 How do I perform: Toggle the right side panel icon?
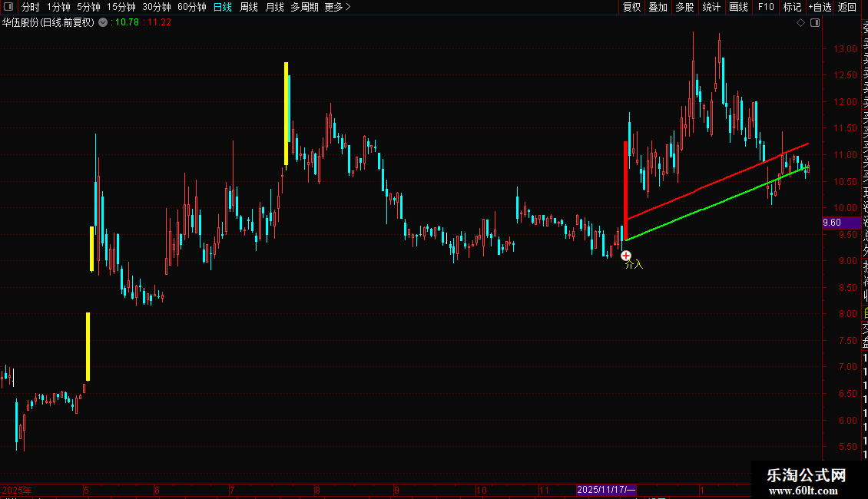815,23
